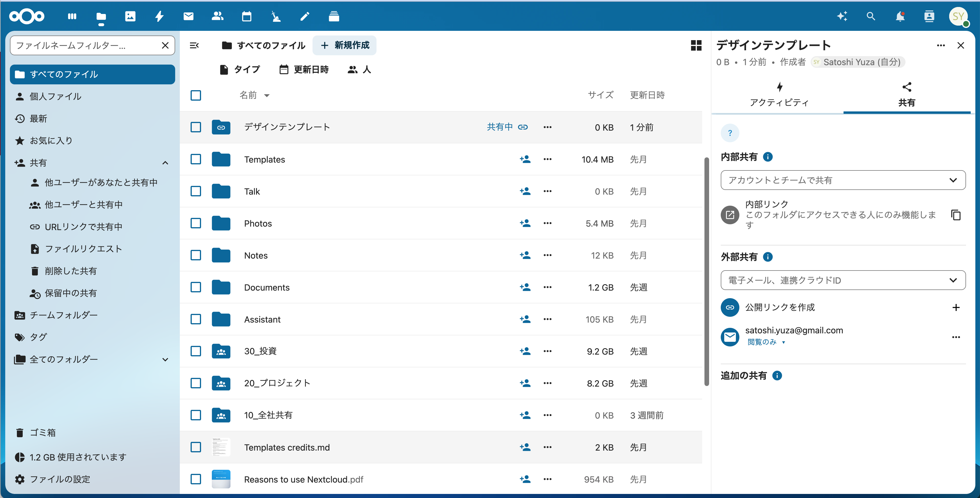The image size is (980, 498).
Task: Open the アカウントとチームで共有 dropdown
Action: click(843, 180)
